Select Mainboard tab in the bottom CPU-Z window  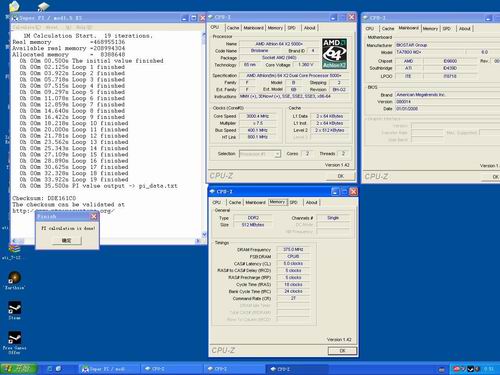(255, 202)
